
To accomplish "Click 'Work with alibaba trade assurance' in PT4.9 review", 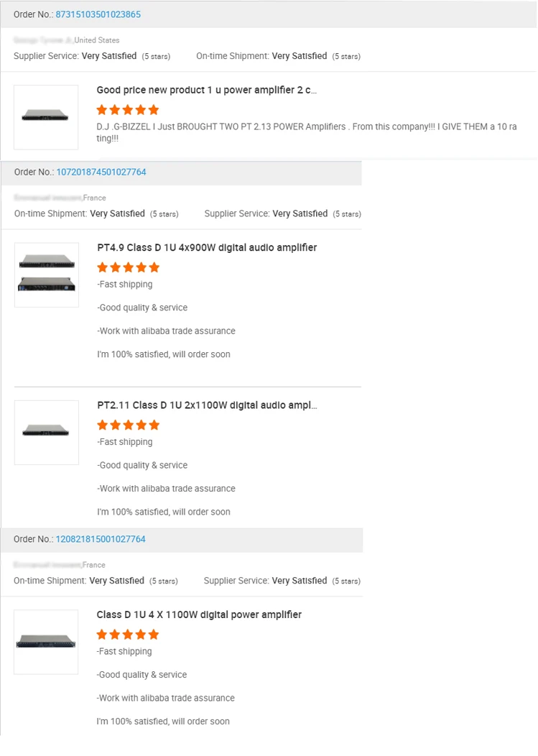I will click(166, 331).
